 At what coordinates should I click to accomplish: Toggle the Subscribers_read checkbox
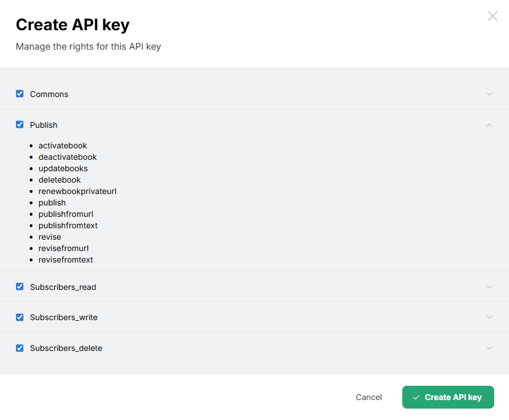[x=20, y=286]
